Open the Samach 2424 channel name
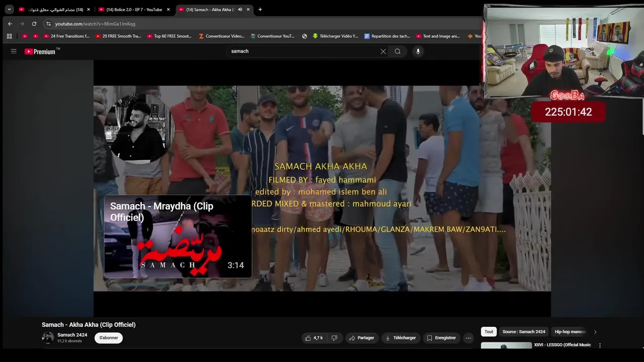 [x=72, y=335]
